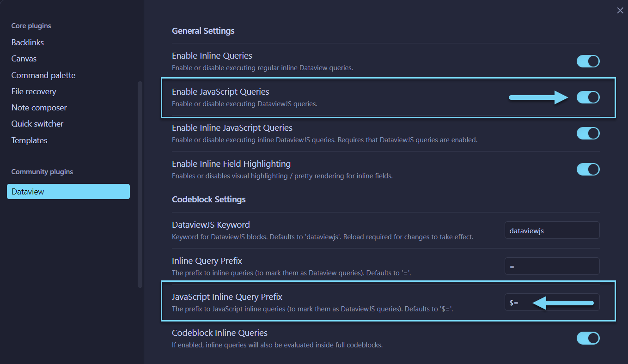Open Canvas plugin settings

click(24, 59)
